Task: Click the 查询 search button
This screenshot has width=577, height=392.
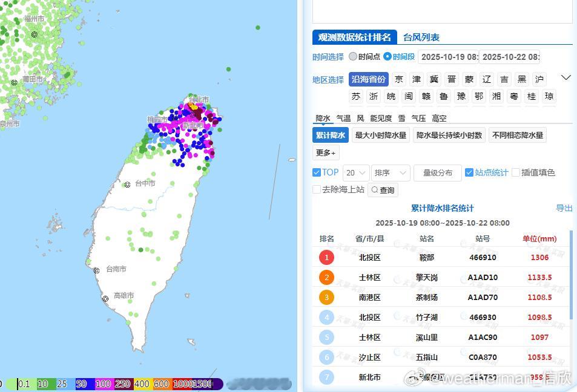Action: click(x=383, y=190)
